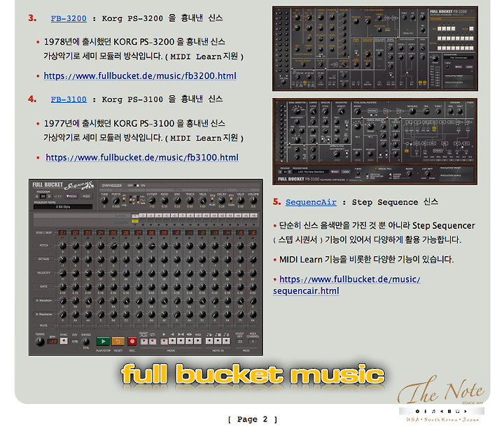The height and width of the screenshot is (434, 504).
Task: Open the FB-3100 heading link
Action: 69,99
